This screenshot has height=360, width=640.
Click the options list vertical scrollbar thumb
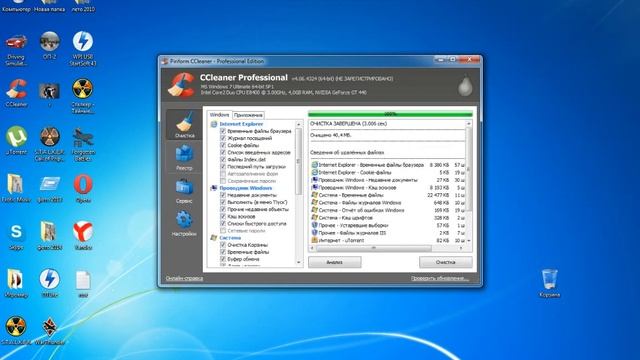point(298,161)
